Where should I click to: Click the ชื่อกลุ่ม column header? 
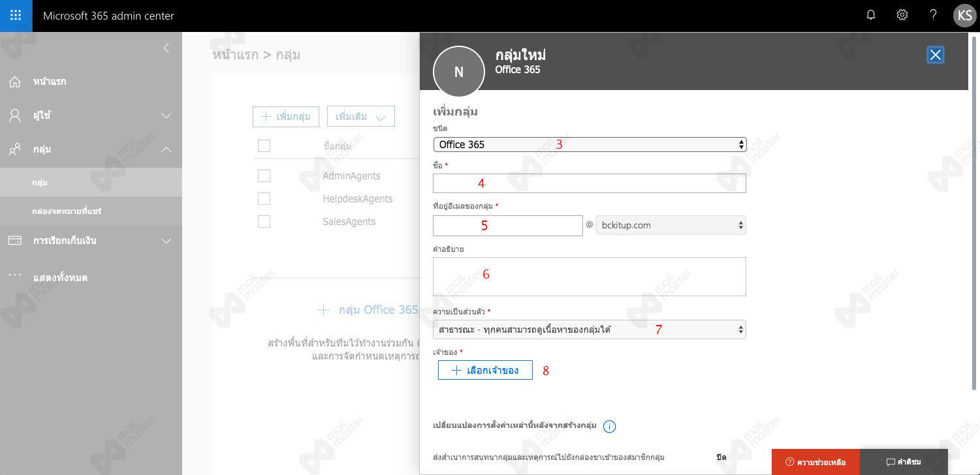coord(338,146)
